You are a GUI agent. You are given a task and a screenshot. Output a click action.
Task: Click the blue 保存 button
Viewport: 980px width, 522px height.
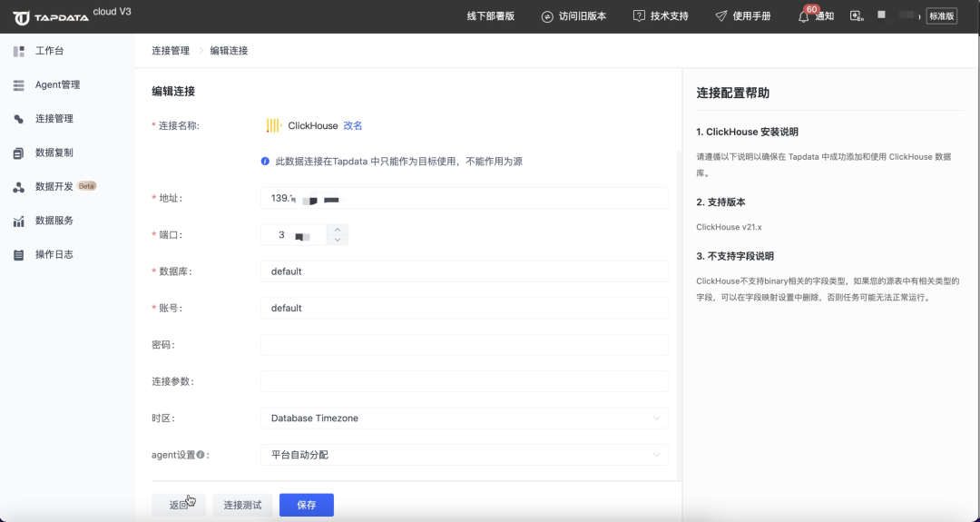pyautogui.click(x=307, y=505)
